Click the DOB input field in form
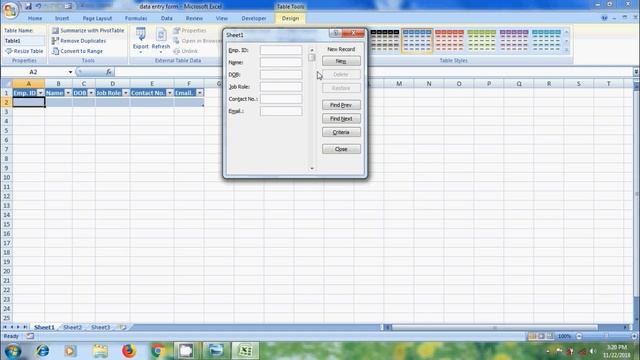The height and width of the screenshot is (360, 640). [x=281, y=75]
